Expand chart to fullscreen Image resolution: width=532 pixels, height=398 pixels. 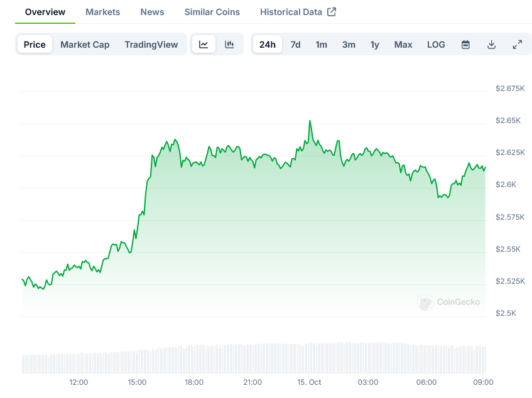[x=517, y=45]
